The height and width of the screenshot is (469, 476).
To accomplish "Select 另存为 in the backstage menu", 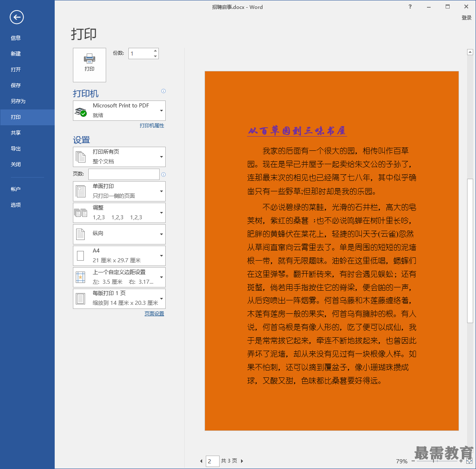I will click(x=27, y=101).
